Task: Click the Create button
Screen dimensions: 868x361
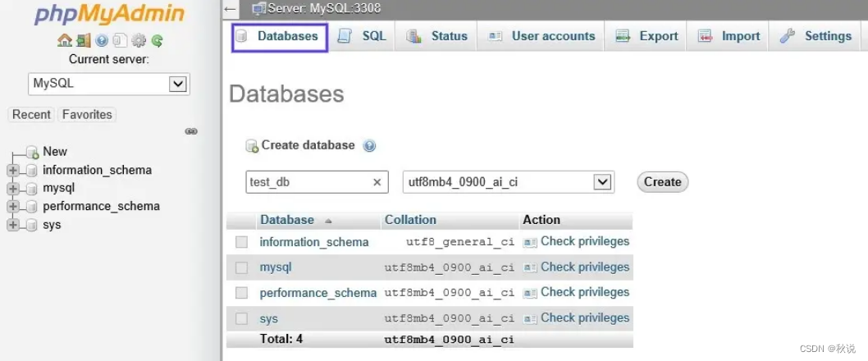Action: point(662,181)
